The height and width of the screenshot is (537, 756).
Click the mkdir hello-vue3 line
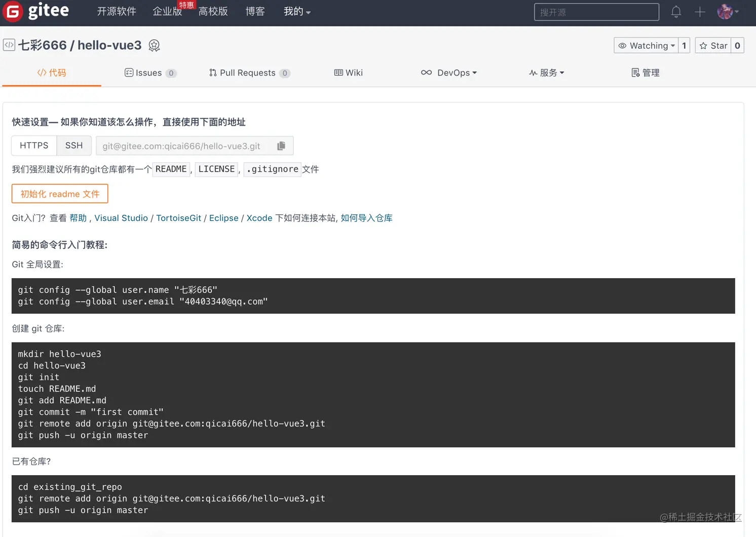point(60,354)
